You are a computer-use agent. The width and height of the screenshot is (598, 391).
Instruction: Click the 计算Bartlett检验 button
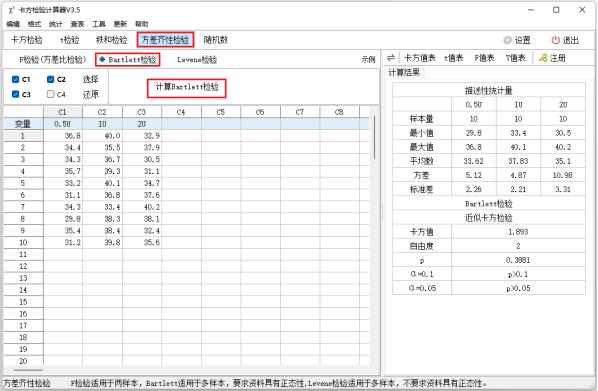(x=187, y=88)
